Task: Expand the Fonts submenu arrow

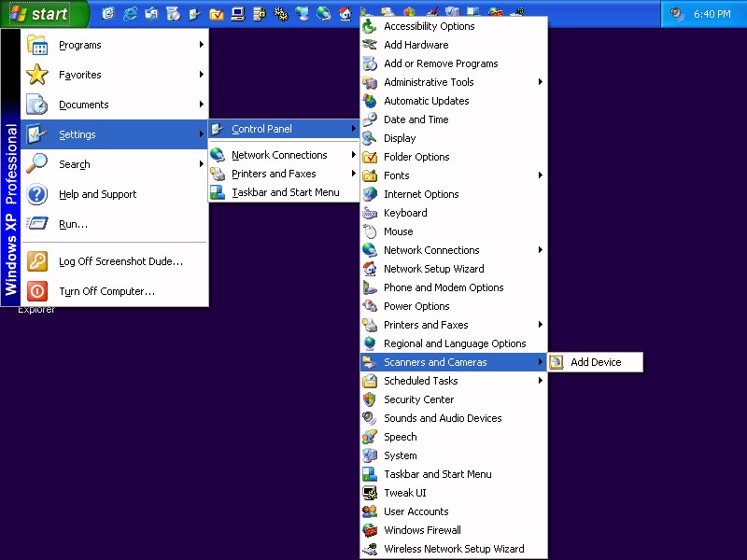Action: point(541,175)
